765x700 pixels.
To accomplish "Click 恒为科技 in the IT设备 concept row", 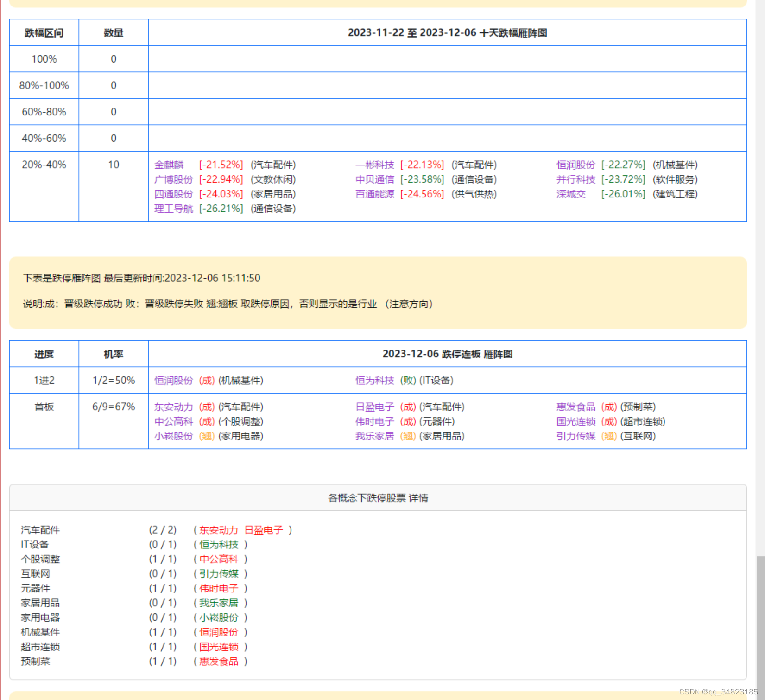I will 218,545.
